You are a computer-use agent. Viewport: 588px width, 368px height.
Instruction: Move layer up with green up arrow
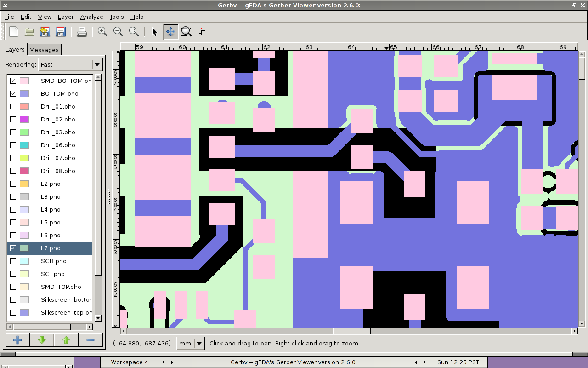pyautogui.click(x=66, y=340)
